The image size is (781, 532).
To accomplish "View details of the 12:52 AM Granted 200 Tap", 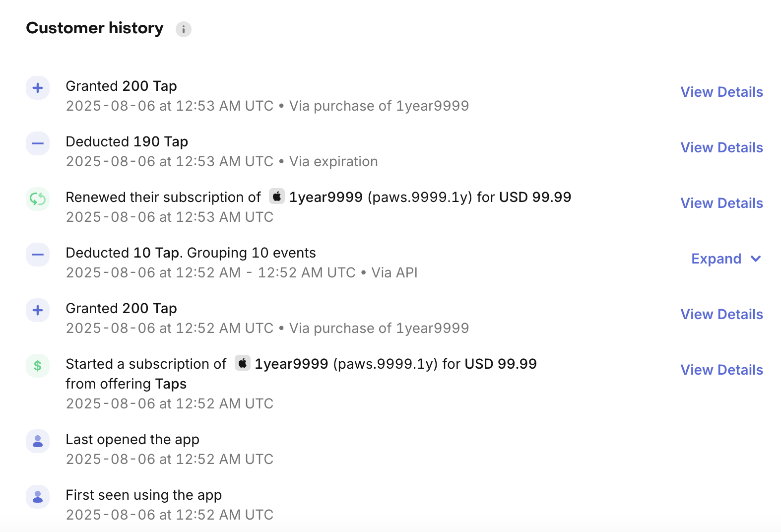I will [721, 315].
